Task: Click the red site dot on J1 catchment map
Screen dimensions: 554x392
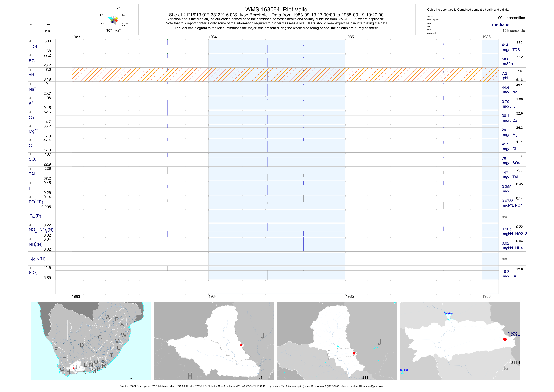Action: coord(241,345)
